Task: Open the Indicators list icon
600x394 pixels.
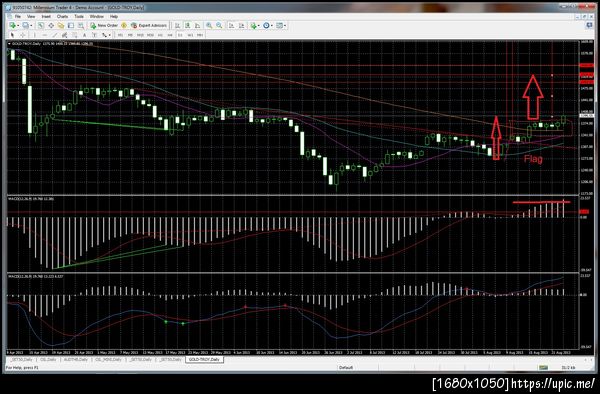Action: tap(253, 25)
